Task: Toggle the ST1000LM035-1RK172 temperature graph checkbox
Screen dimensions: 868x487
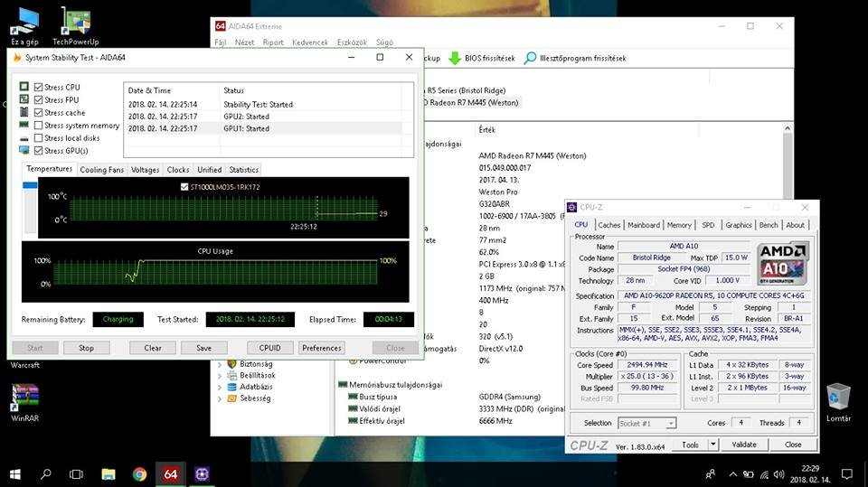Action: coord(184,187)
